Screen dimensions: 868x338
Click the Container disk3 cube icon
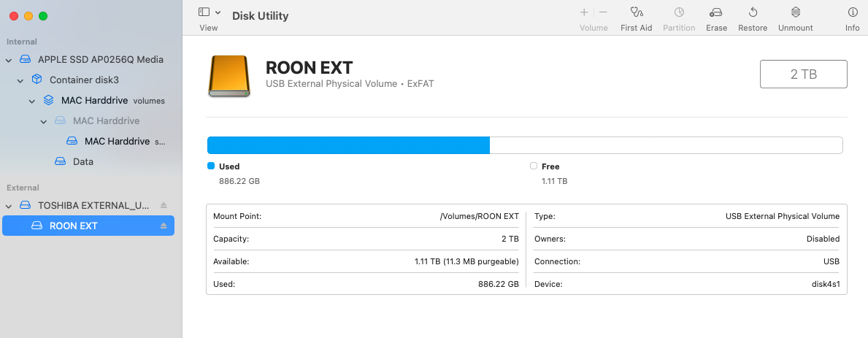(37, 80)
